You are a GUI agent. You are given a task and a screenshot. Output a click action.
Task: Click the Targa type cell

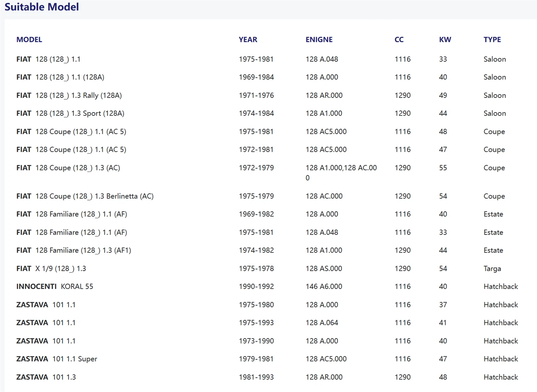[492, 269]
